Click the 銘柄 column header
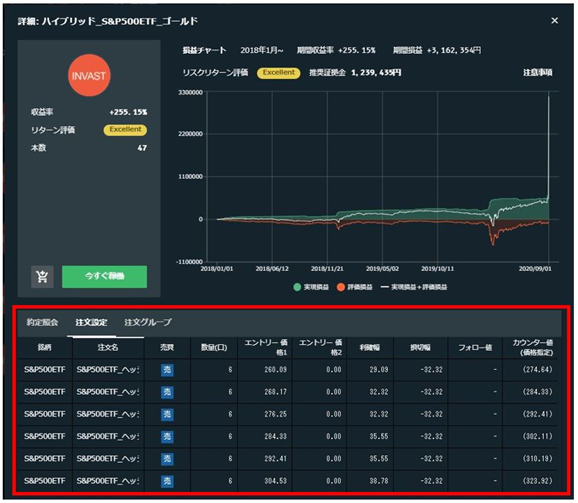This screenshot has width=578, height=503. coord(45,347)
